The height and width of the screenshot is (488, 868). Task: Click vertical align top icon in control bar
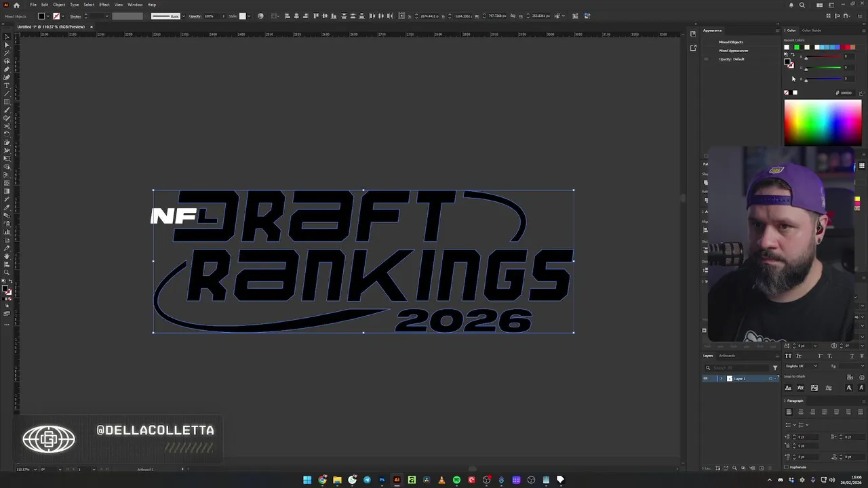(x=316, y=16)
